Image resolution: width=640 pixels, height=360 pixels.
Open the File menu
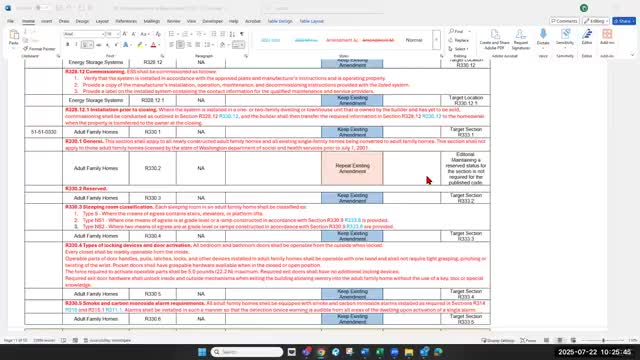11,21
